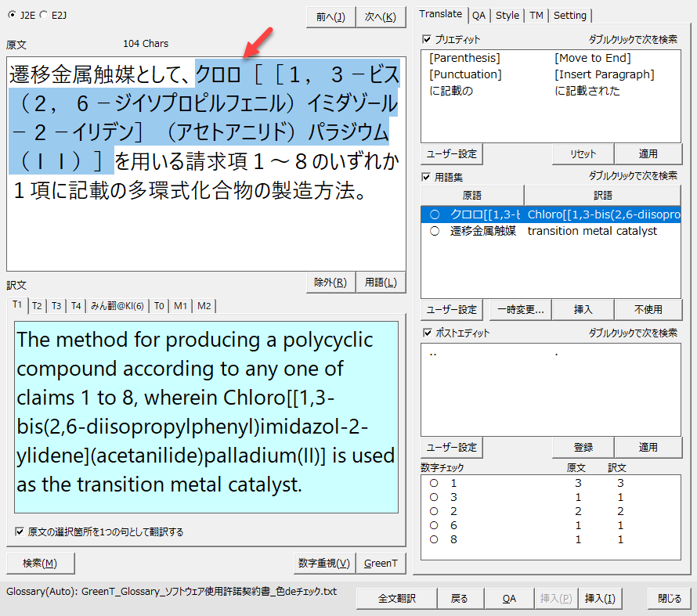Click the 一時変更... button in glossary panel
The width and height of the screenshot is (697, 616).
[x=520, y=310]
